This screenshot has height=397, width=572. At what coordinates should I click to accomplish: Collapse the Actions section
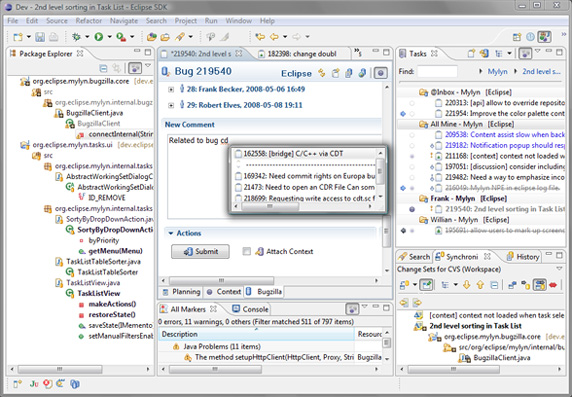[170, 233]
